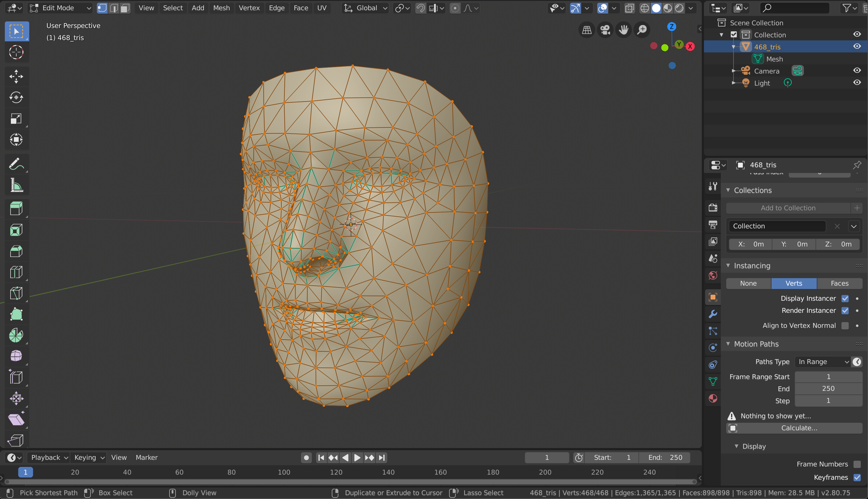Image resolution: width=868 pixels, height=499 pixels.
Task: Set instancing to Faces
Action: tap(839, 284)
